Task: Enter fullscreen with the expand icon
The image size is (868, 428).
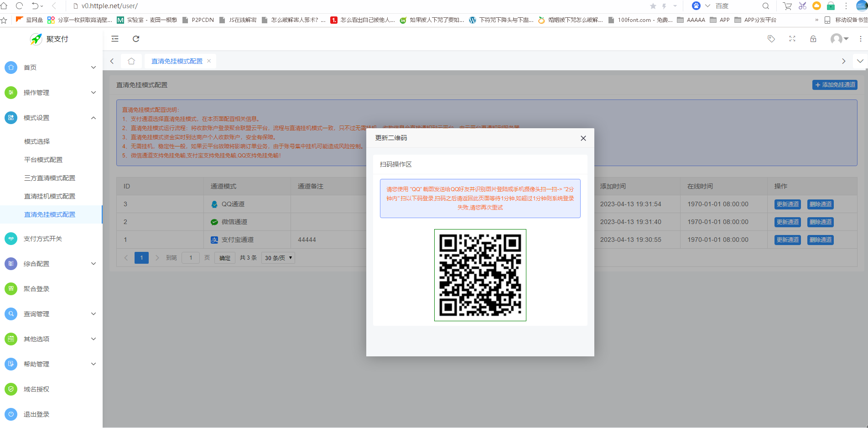Action: pyautogui.click(x=792, y=39)
